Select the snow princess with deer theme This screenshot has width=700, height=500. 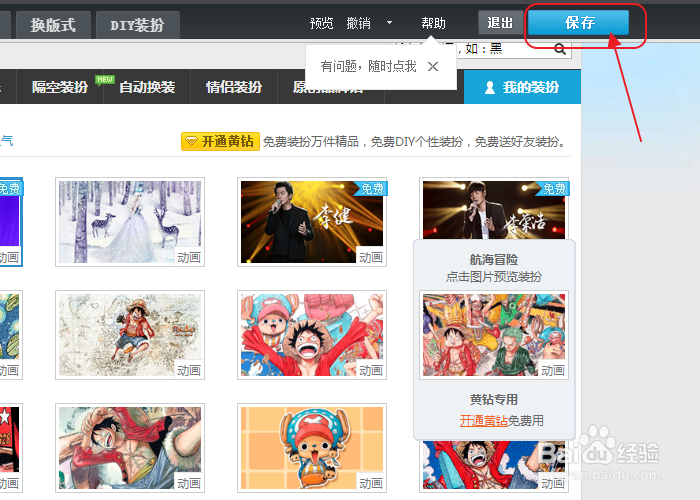[x=130, y=222]
